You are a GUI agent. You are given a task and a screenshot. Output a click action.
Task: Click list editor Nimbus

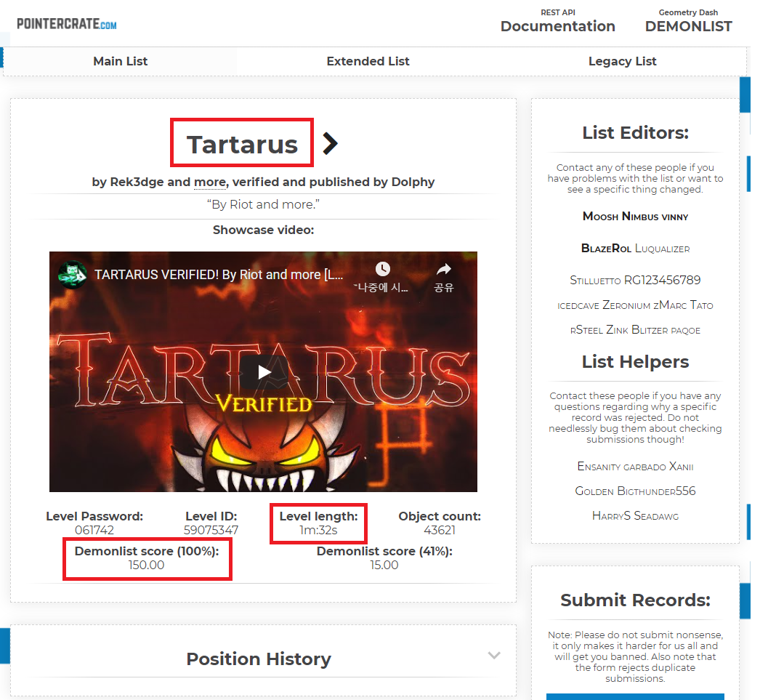pos(640,217)
